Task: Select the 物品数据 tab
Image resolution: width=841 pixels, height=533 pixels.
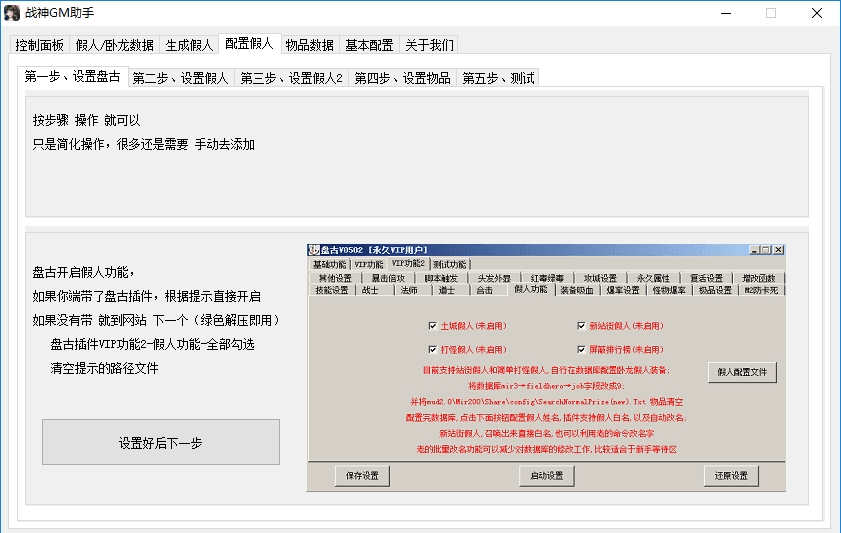Action: [309, 45]
